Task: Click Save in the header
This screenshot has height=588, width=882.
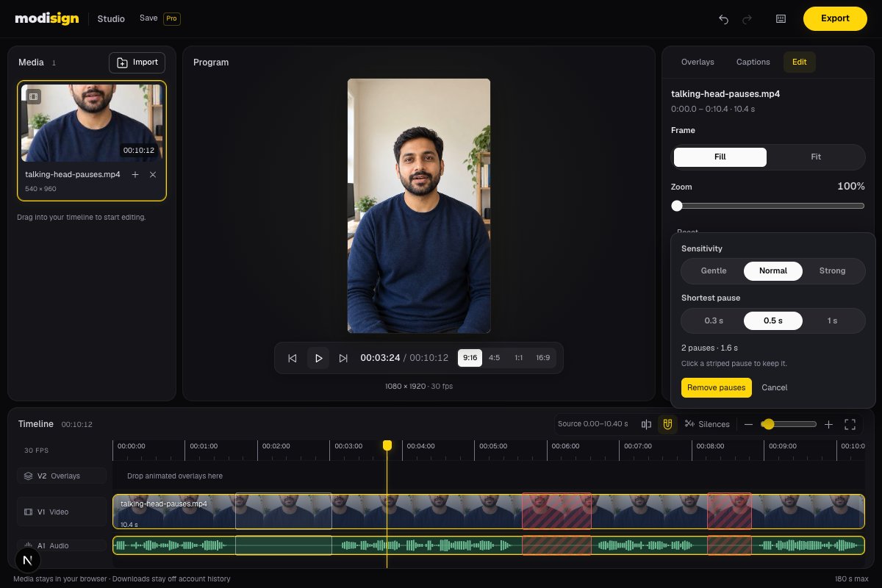Action: tap(148, 18)
